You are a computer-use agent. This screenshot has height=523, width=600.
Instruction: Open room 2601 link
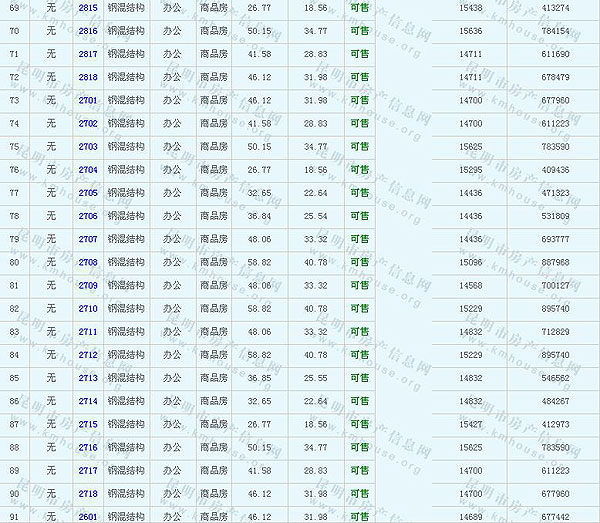coord(88,516)
